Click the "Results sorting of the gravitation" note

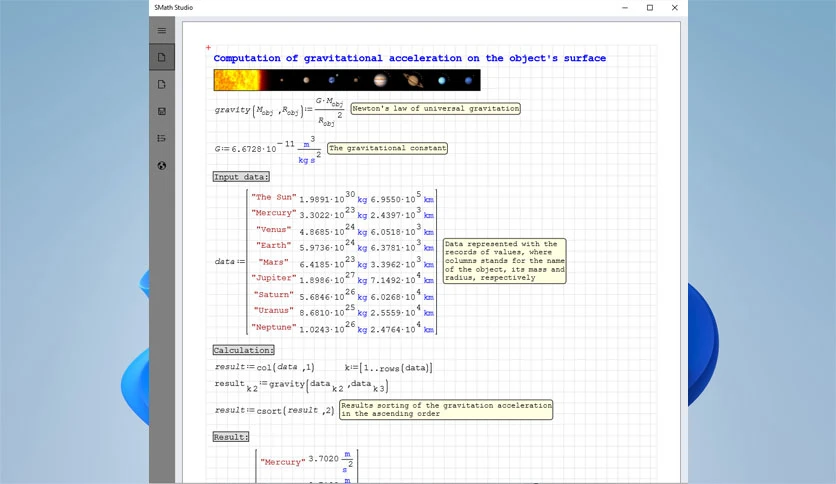pyautogui.click(x=446, y=409)
